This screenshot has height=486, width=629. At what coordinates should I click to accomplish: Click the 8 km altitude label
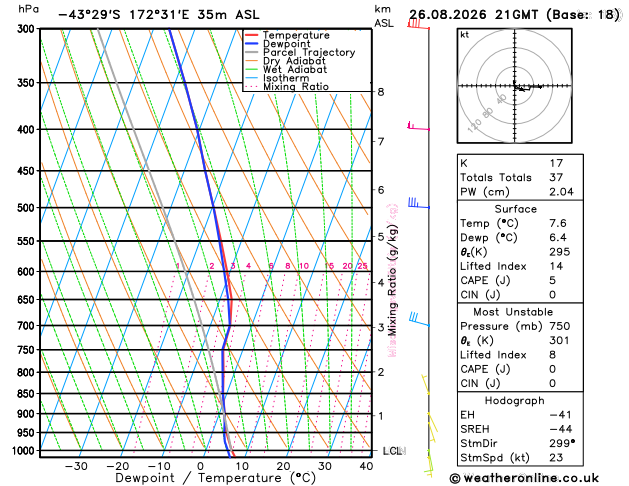point(381,92)
